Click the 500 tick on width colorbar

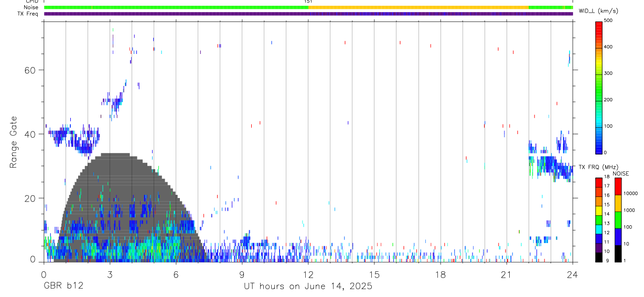pyautogui.click(x=608, y=20)
